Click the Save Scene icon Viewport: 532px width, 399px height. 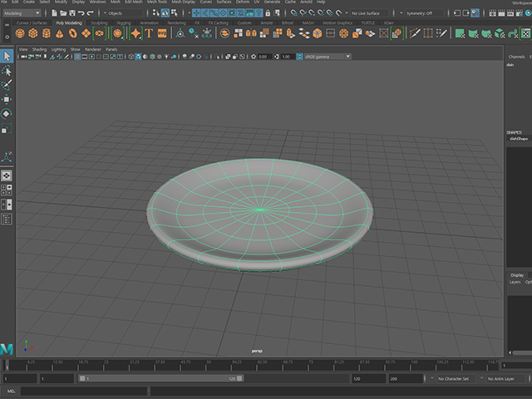pos(72,13)
